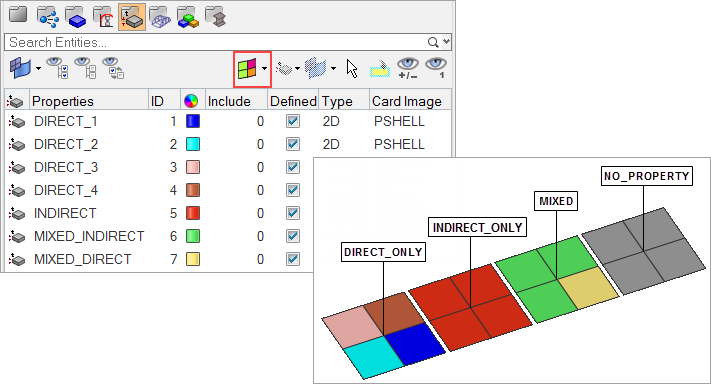Screen dimensions: 711x384
Task: Open the dropdown arrow beside the color mode icon
Action: 264,69
